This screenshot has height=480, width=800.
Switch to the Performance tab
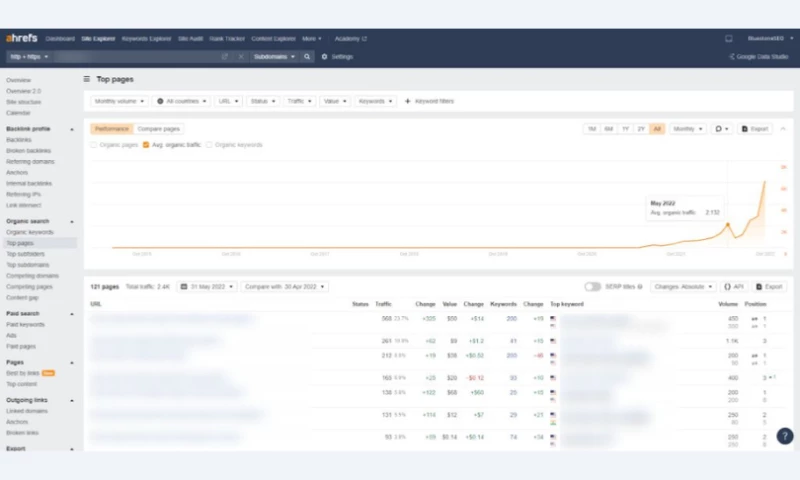(112, 129)
